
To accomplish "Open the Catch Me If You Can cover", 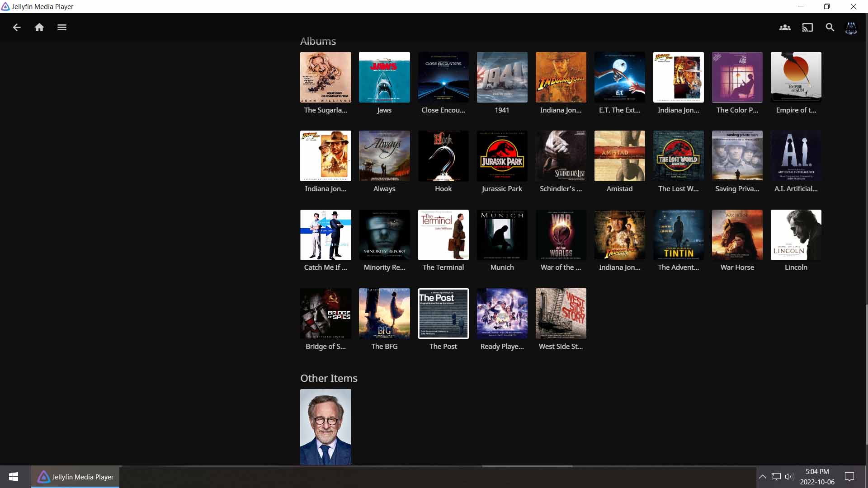I will pos(325,235).
